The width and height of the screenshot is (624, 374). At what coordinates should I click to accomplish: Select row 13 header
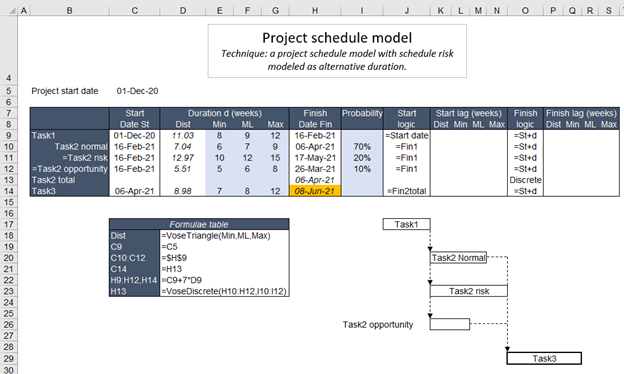click(8, 180)
